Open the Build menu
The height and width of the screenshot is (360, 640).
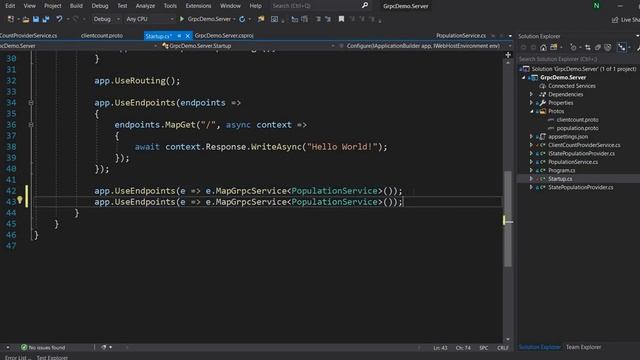click(x=76, y=6)
